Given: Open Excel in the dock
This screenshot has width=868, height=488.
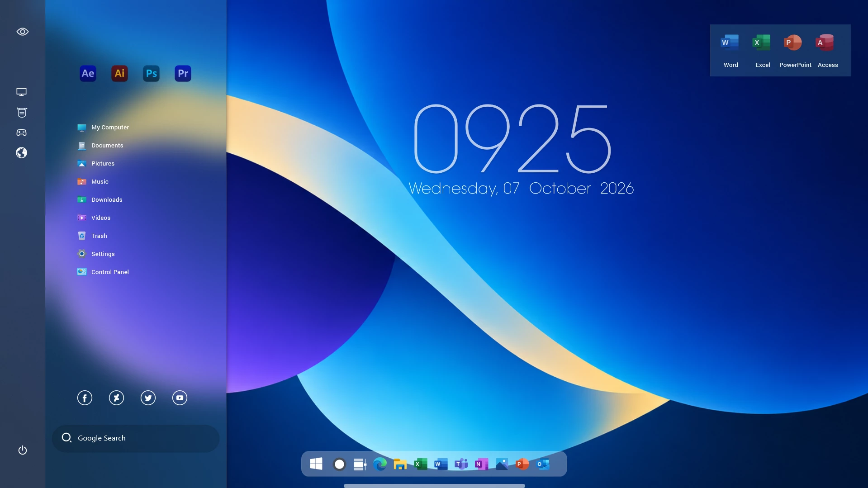Looking at the screenshot, I should click(x=421, y=464).
